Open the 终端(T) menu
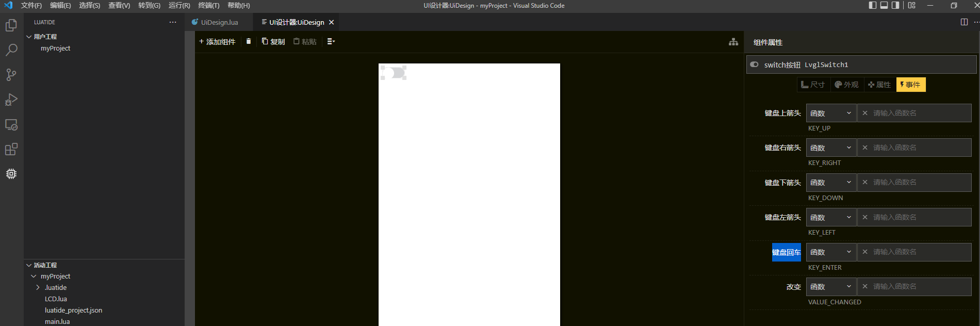 click(x=209, y=5)
